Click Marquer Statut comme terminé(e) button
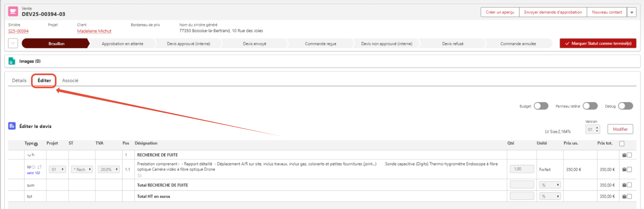 pyautogui.click(x=598, y=43)
